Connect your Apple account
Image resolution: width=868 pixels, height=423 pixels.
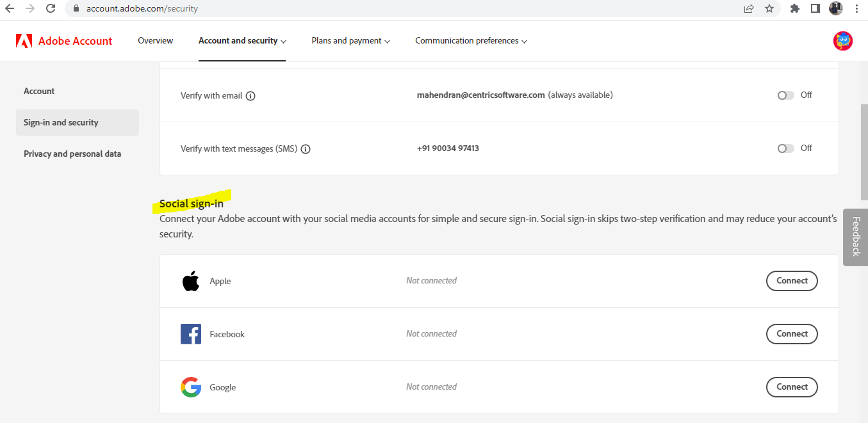coord(792,280)
